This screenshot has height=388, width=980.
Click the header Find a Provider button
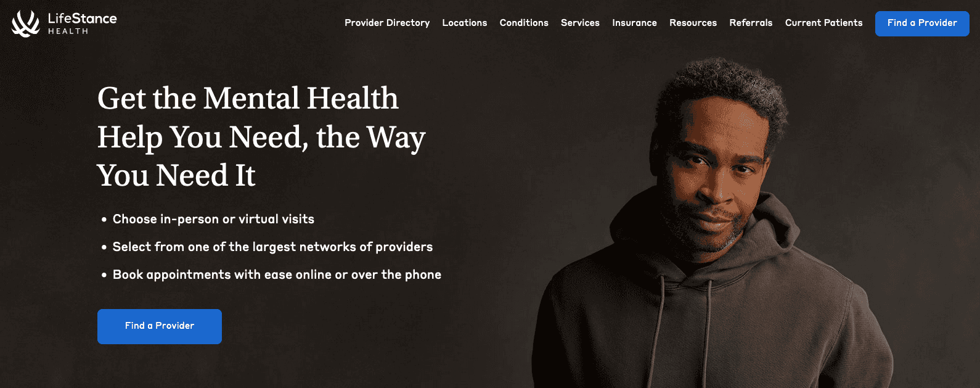point(922,23)
